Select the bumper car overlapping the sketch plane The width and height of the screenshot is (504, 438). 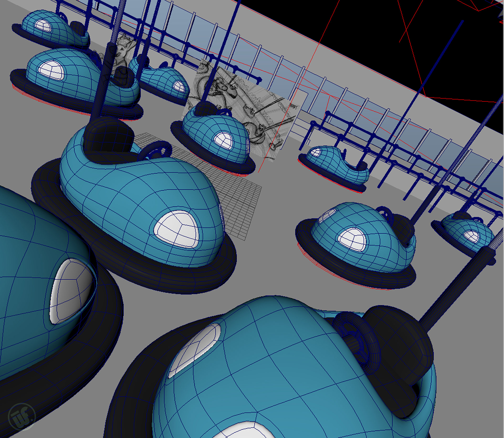click(x=213, y=139)
